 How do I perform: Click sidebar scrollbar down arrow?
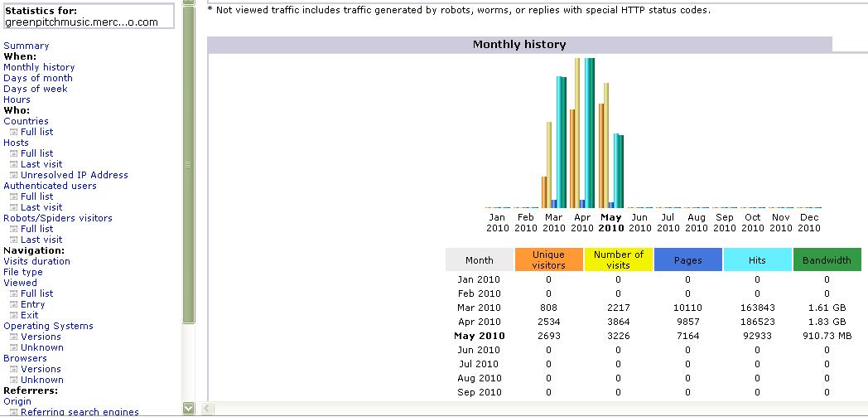click(x=189, y=408)
